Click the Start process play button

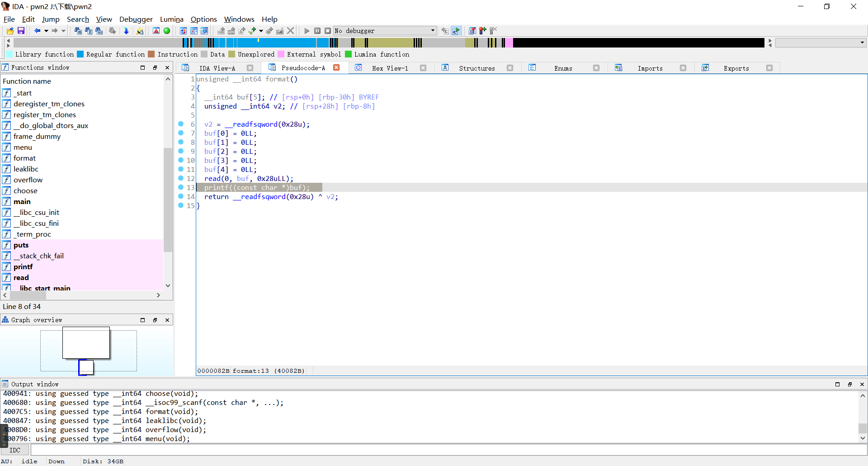tap(307, 31)
